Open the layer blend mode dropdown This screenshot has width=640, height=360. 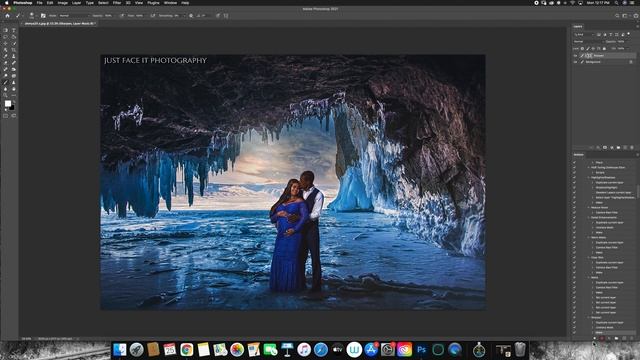[x=589, y=42]
